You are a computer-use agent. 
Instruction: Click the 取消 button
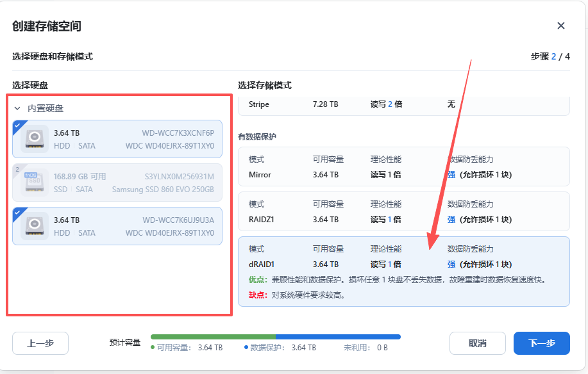[477, 343]
